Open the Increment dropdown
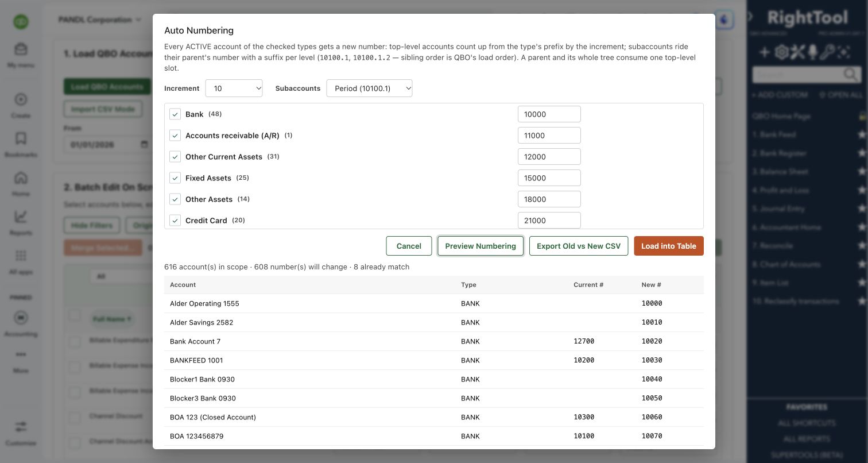 (x=234, y=88)
